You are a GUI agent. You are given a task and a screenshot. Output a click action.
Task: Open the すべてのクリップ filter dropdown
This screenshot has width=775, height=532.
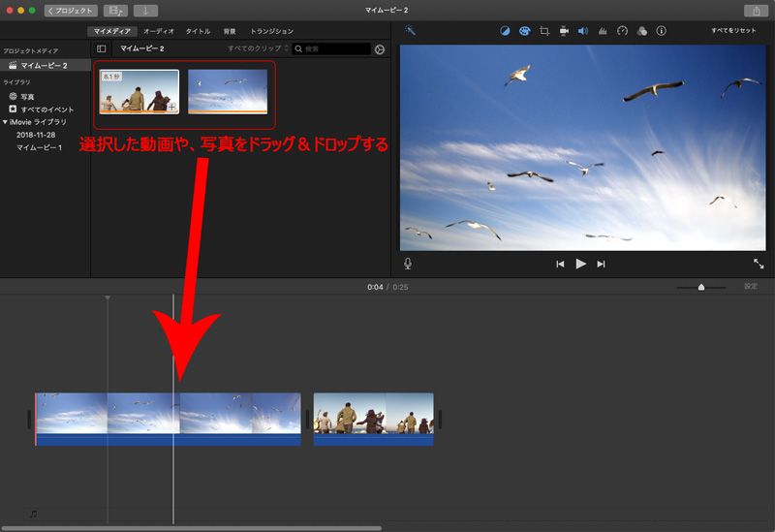coord(258,48)
